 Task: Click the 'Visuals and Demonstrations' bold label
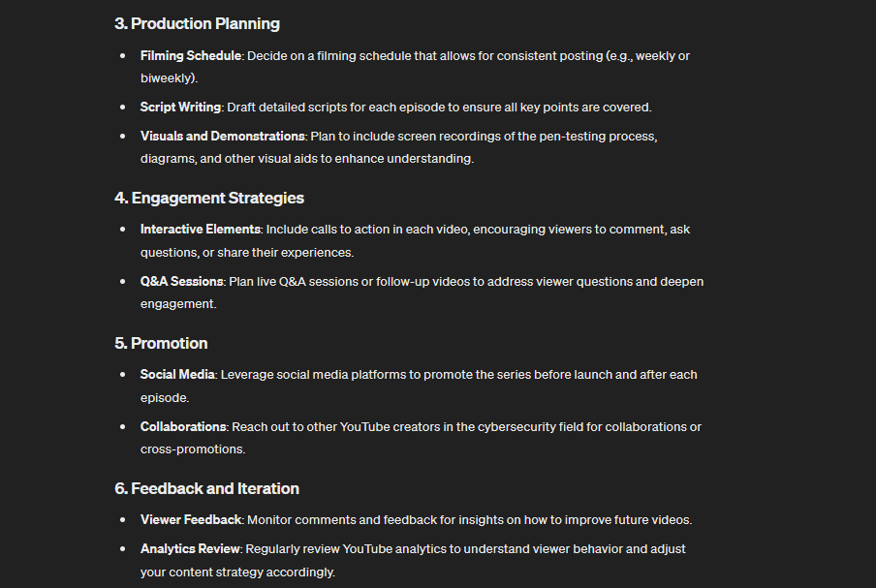pyautogui.click(x=222, y=137)
